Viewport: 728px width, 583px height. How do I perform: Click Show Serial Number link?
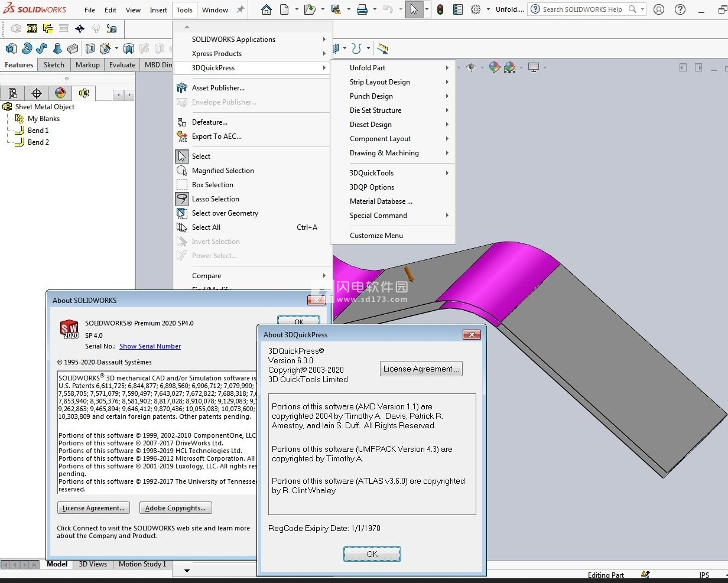click(150, 347)
